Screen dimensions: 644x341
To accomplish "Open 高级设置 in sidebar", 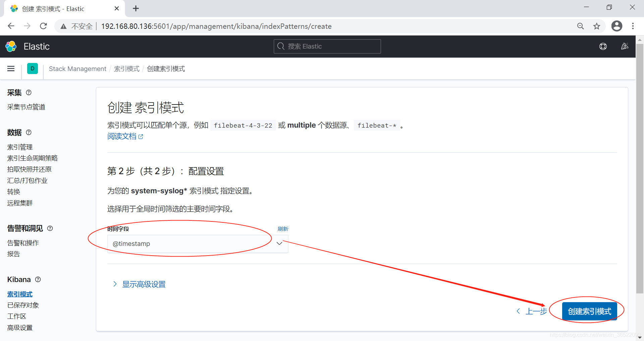I will coord(20,328).
